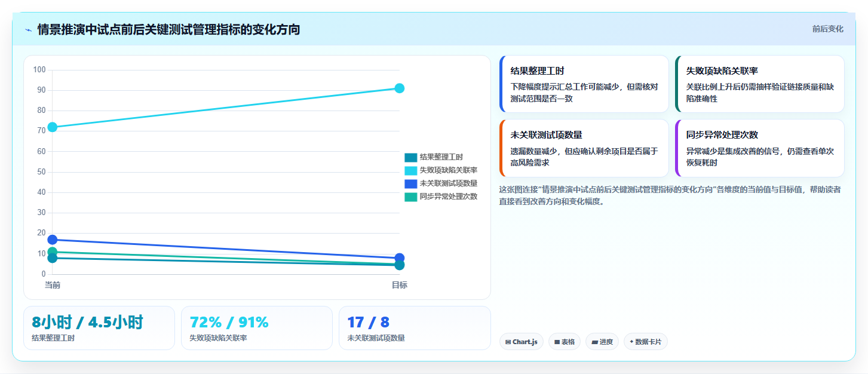Screen dimensions: 868x374
Task: Click legend label 同步异常处理次数
Action: point(448,197)
